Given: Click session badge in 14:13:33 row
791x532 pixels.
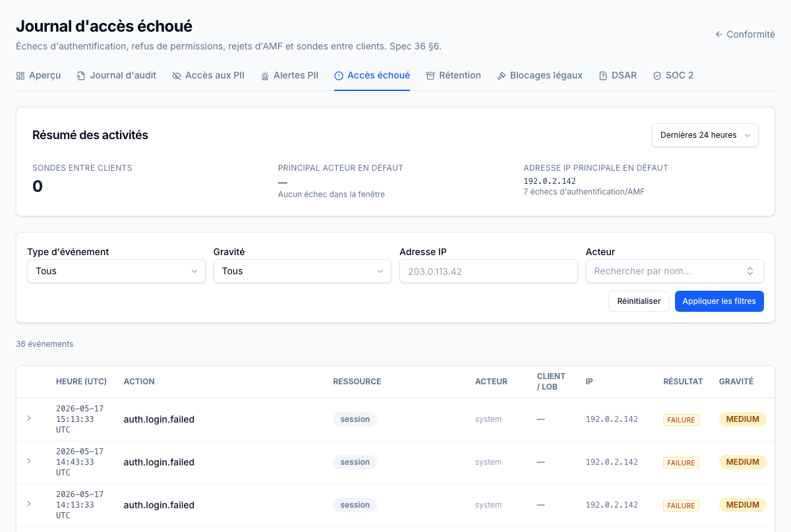Looking at the screenshot, I should click(x=355, y=505).
